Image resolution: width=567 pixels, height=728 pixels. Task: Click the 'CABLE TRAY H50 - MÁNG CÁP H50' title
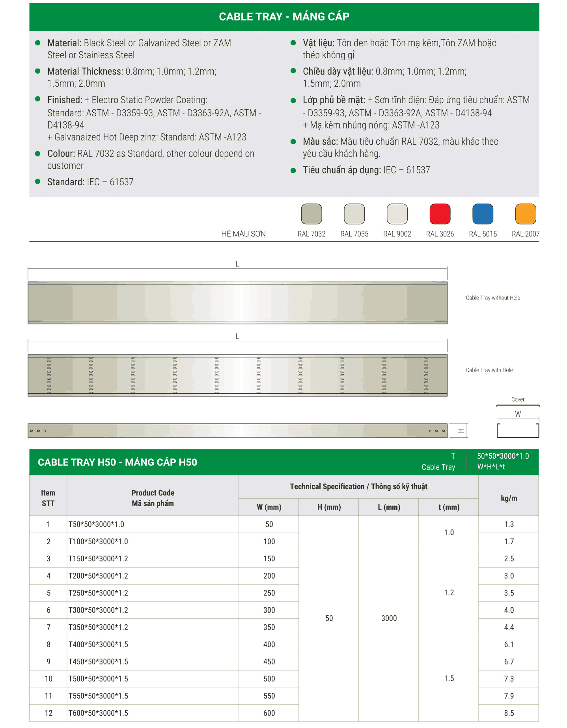118,462
